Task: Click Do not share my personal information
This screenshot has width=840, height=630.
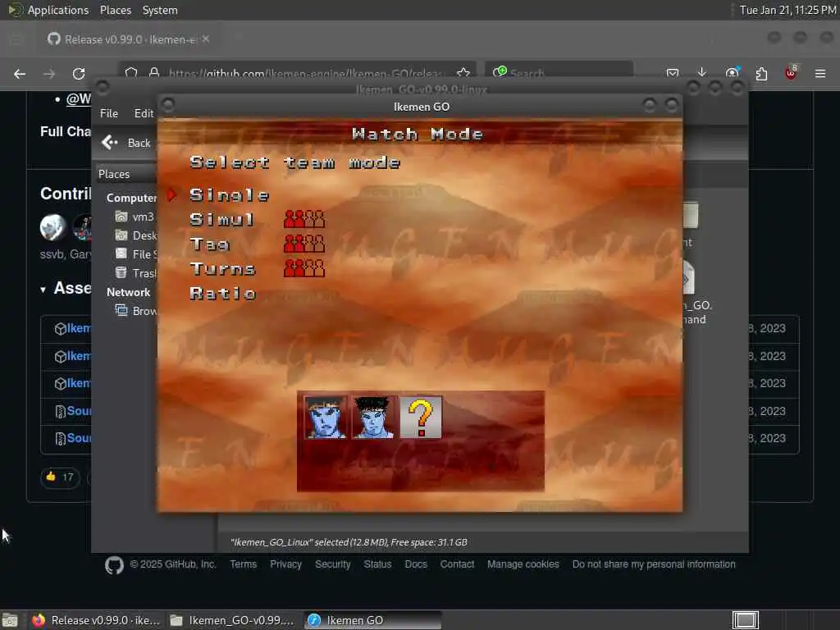Action: click(x=654, y=564)
